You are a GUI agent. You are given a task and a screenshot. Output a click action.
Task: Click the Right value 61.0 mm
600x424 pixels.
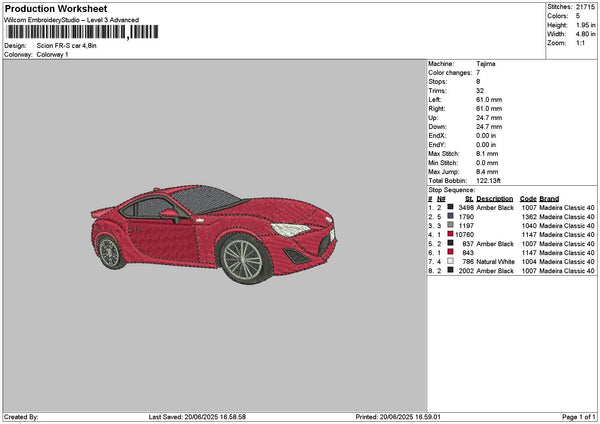(x=489, y=109)
